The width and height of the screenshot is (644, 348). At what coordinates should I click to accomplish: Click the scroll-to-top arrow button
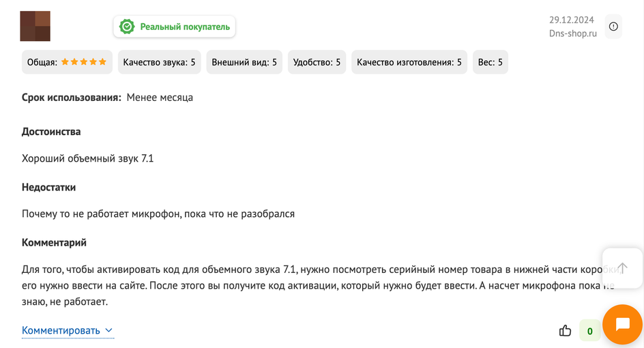click(x=622, y=268)
